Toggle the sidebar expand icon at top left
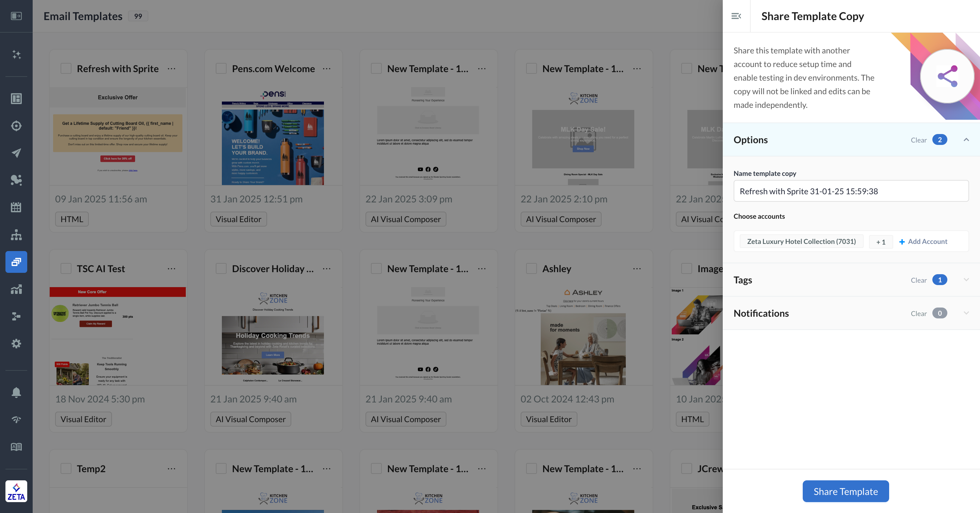This screenshot has width=980, height=513. pos(16,16)
